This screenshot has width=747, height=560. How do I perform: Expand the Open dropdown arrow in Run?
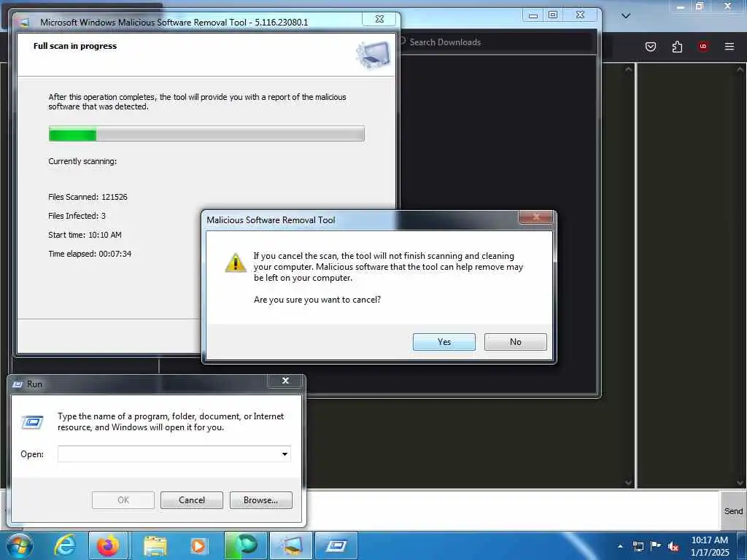click(x=285, y=454)
